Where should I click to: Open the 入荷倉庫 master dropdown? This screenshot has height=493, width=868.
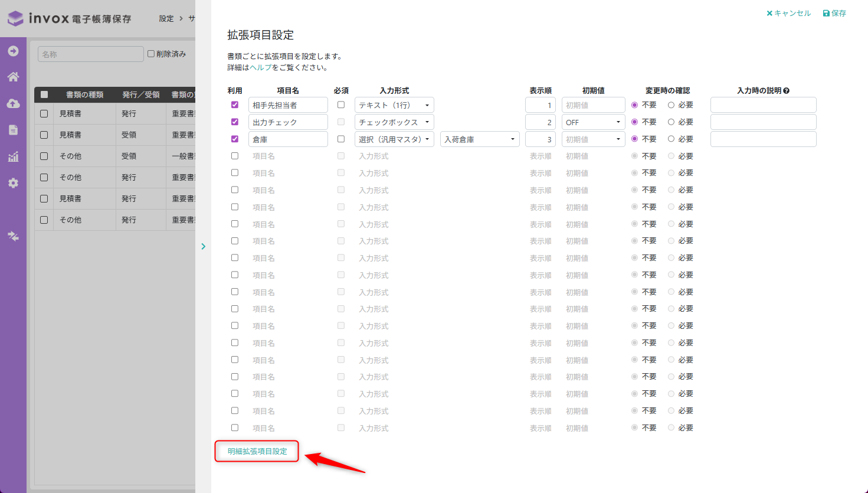479,139
